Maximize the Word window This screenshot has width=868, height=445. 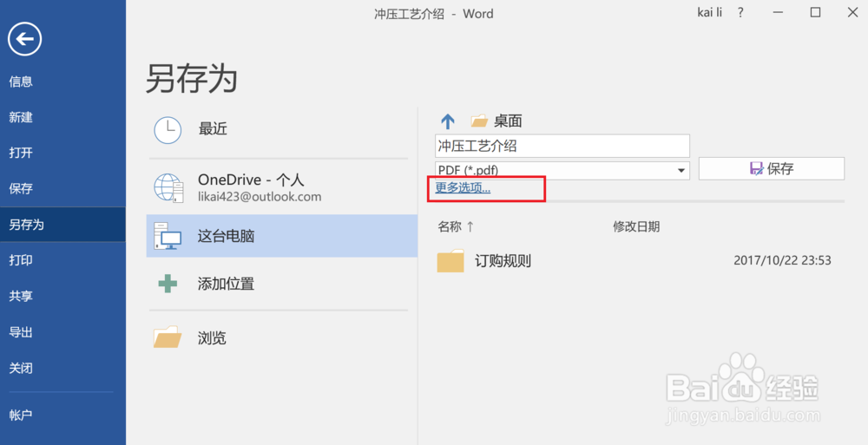pos(815,13)
